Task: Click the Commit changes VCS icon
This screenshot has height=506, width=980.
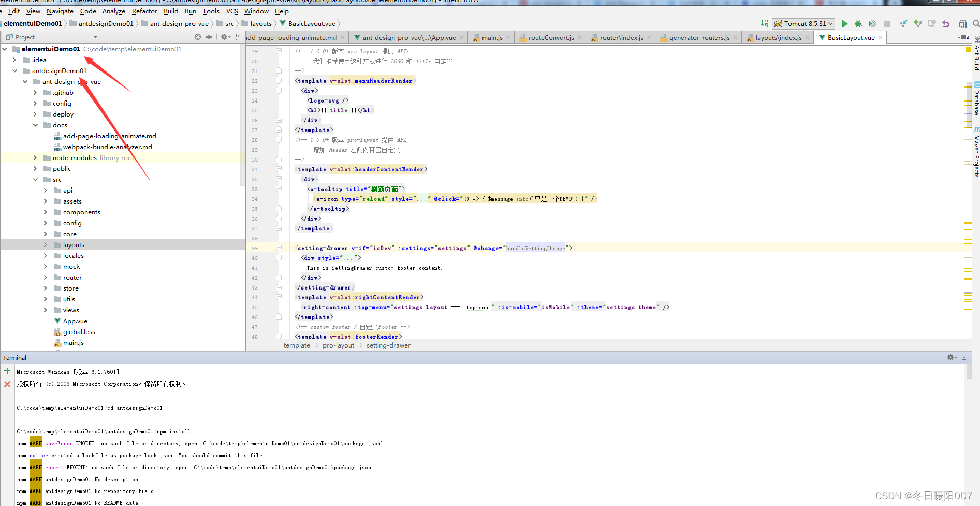Action: 918,24
